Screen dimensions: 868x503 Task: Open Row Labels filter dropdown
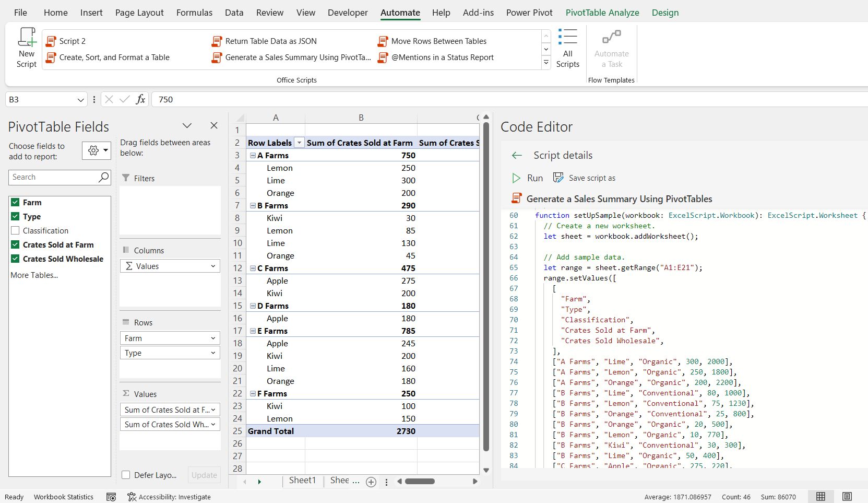[x=299, y=143]
